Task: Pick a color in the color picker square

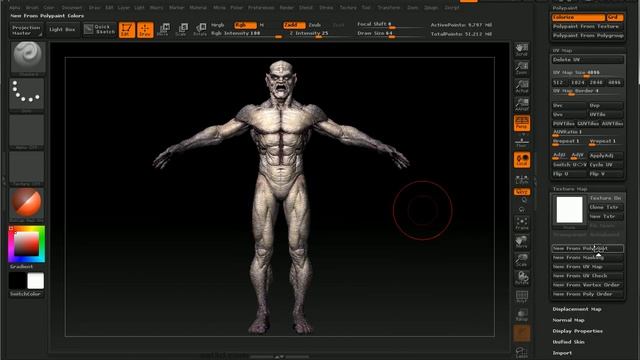Action: [27, 244]
